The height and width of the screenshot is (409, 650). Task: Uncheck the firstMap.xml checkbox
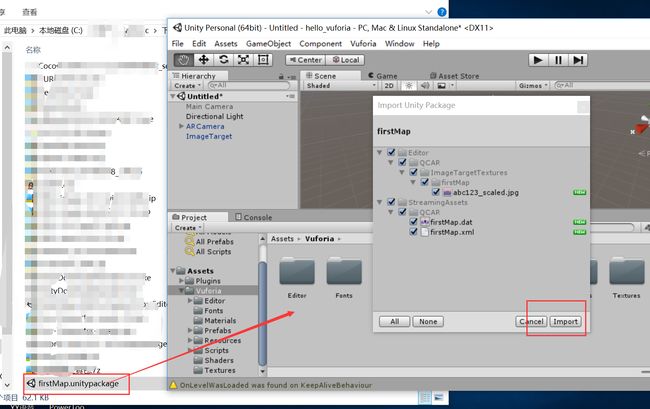click(413, 232)
